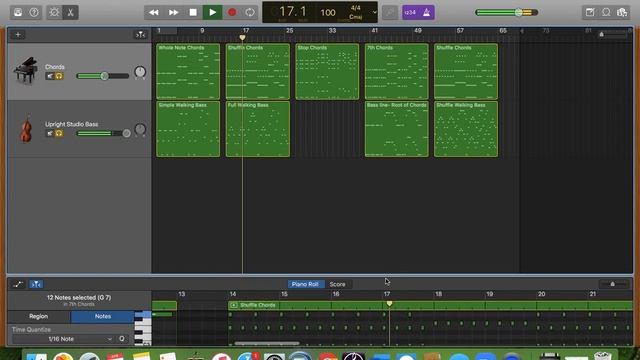Screen dimensions: 640x360
Task: Select the Upright Studio Bass track icon
Action: 26,128
